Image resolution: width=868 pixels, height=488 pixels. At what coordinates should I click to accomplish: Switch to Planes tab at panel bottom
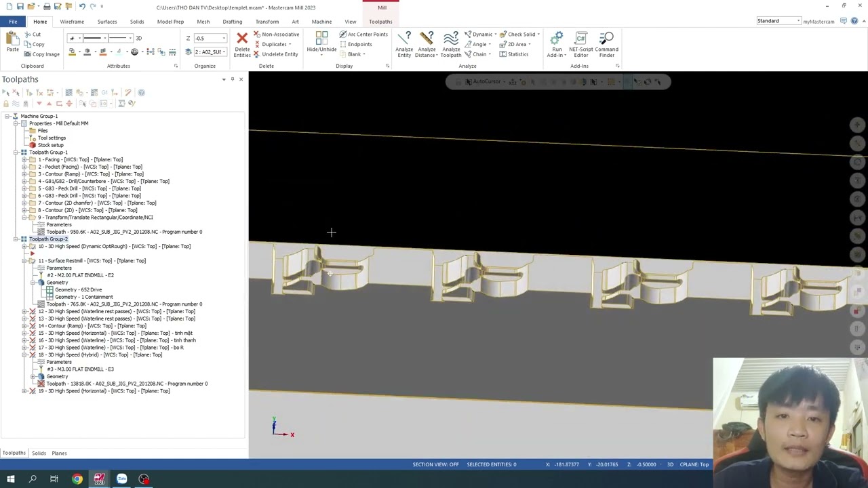59,453
